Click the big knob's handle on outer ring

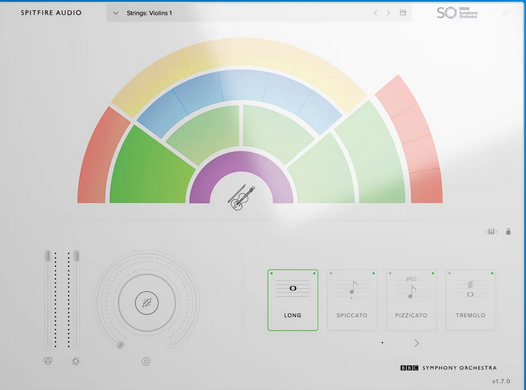(x=120, y=344)
